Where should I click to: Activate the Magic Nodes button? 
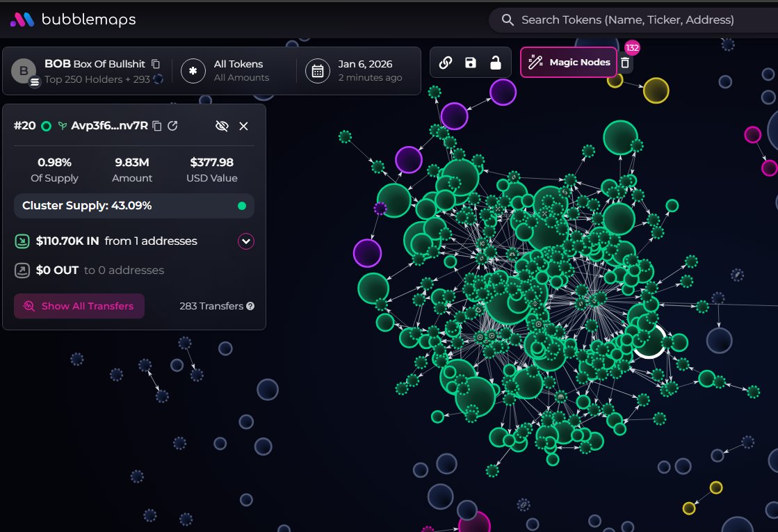[569, 63]
